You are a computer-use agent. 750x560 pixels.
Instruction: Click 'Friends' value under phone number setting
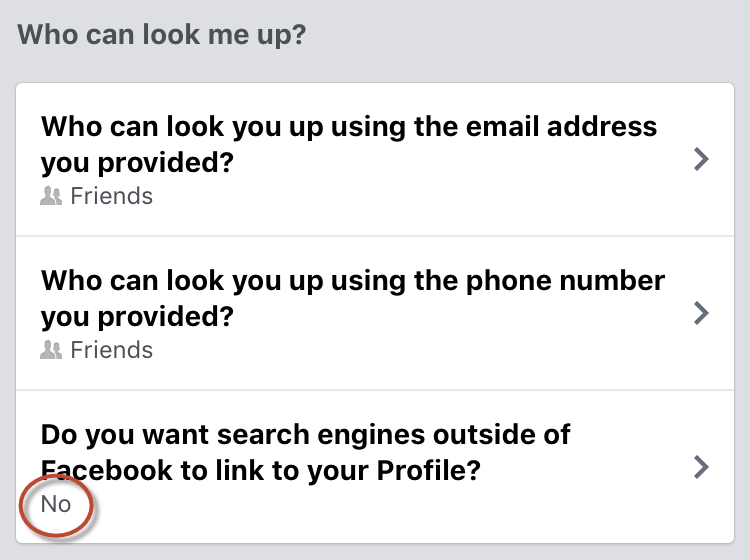[x=111, y=350]
